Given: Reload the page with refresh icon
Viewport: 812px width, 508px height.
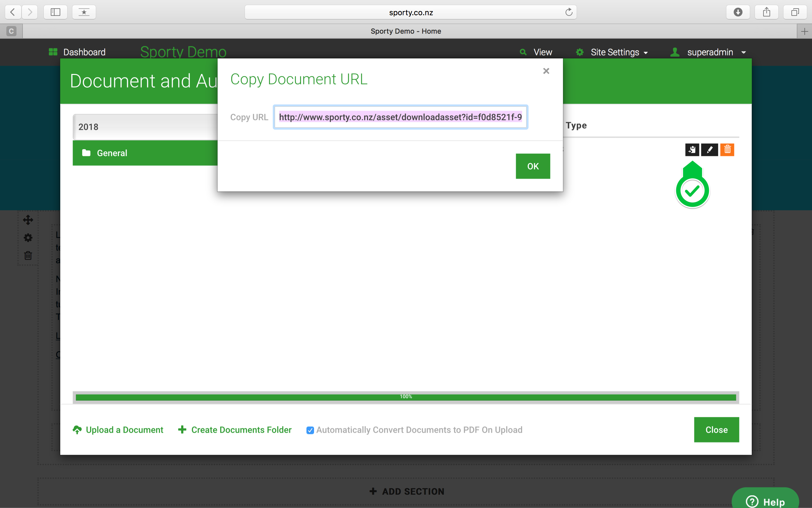Looking at the screenshot, I should 569,12.
